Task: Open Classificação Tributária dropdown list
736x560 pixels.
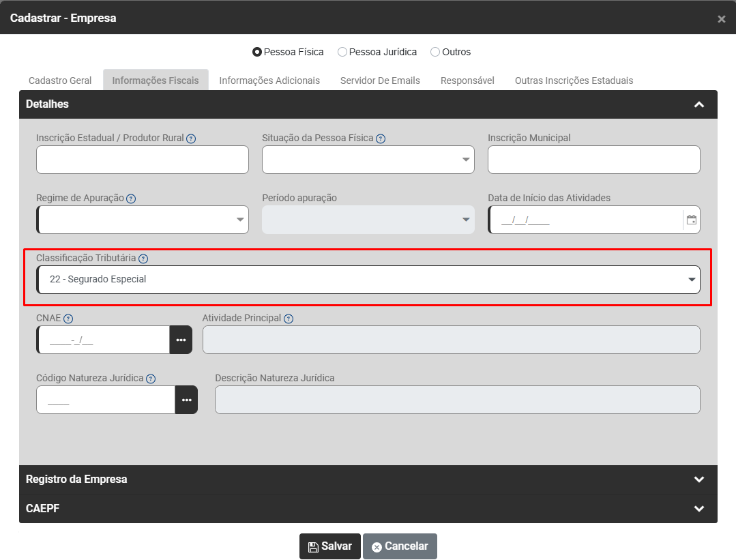Action: click(368, 280)
